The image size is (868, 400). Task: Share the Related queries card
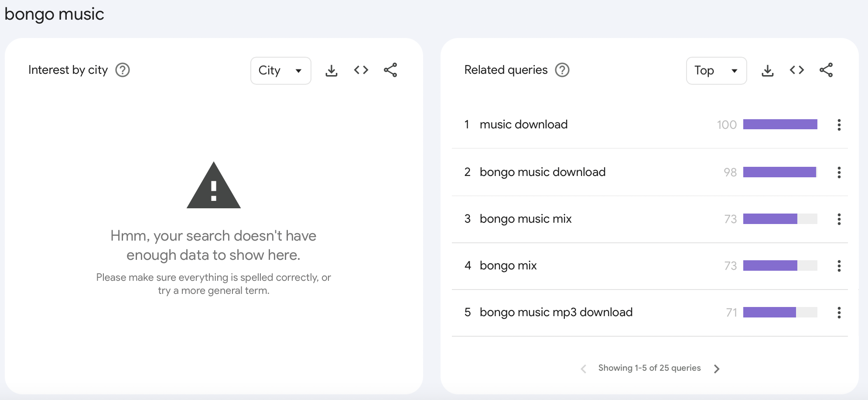[826, 70]
